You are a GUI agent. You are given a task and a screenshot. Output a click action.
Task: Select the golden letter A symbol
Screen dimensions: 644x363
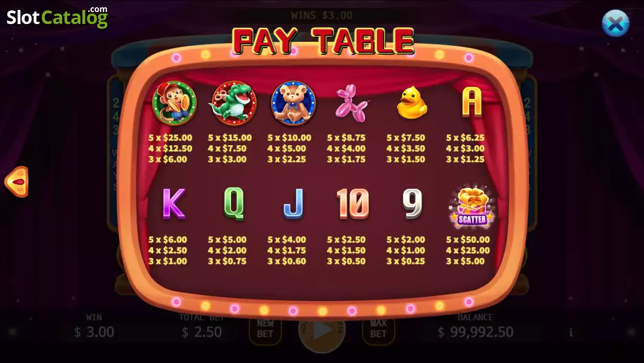pyautogui.click(x=472, y=103)
